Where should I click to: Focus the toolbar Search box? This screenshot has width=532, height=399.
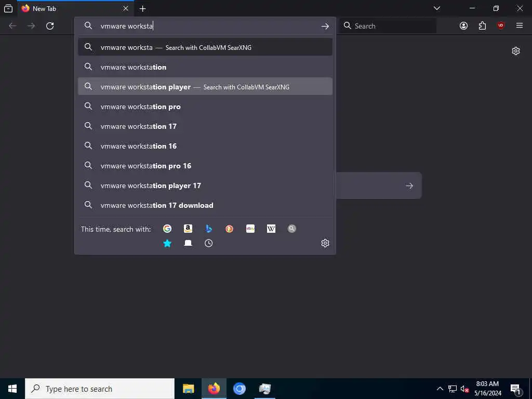(x=388, y=26)
